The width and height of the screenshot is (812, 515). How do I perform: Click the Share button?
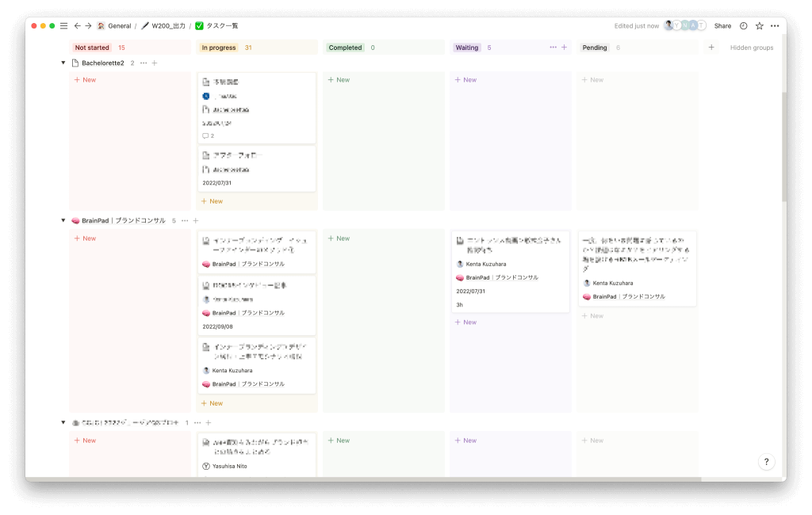point(722,26)
